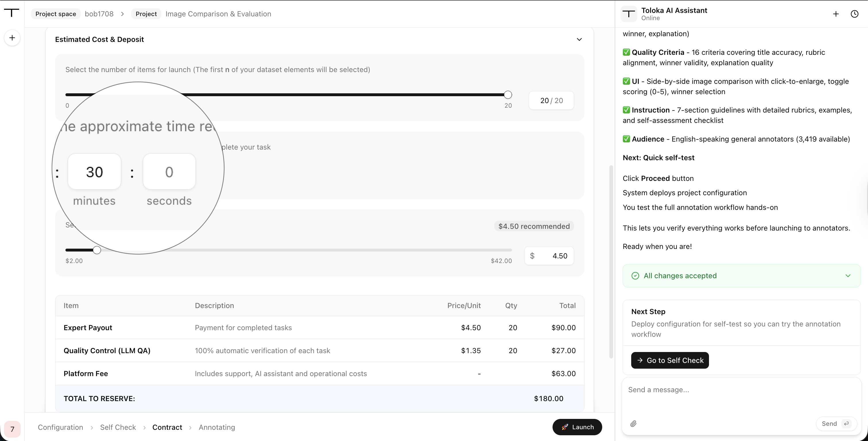Start a new assistant chat with plus icon
Image resolution: width=868 pixels, height=441 pixels.
[836, 14]
